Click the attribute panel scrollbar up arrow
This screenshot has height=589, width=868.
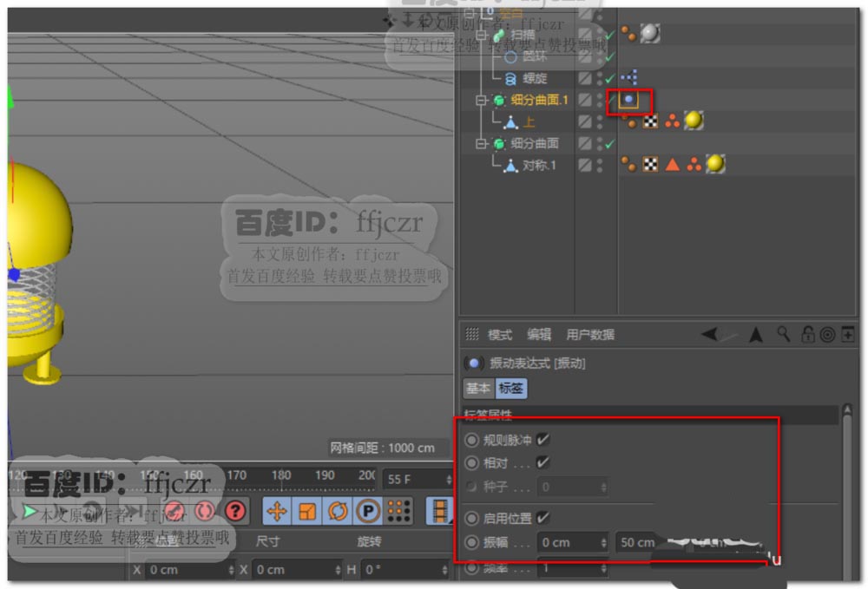click(x=847, y=409)
